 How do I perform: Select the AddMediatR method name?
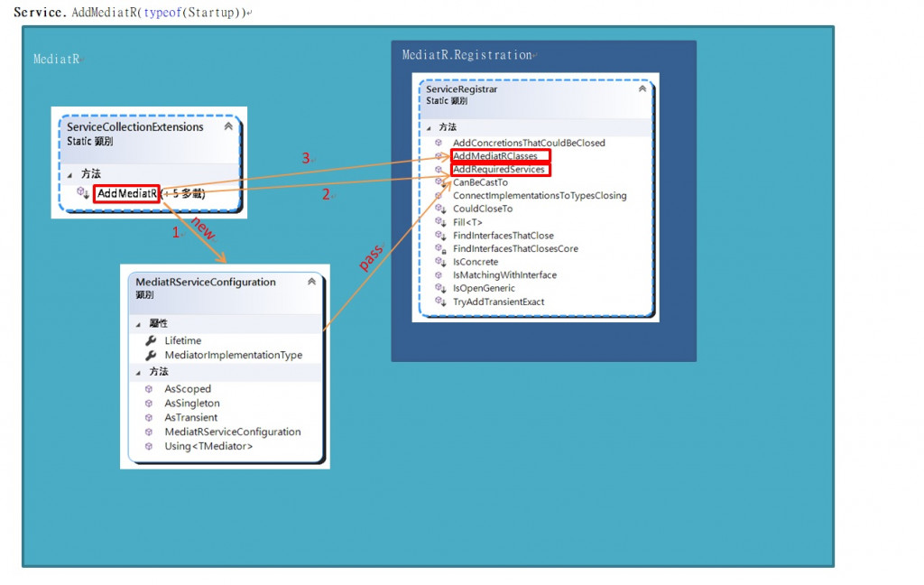(x=126, y=193)
